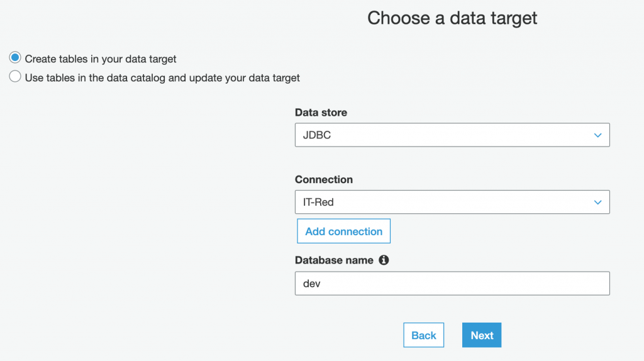Click the selected 'IT-Red' connection value

point(319,202)
